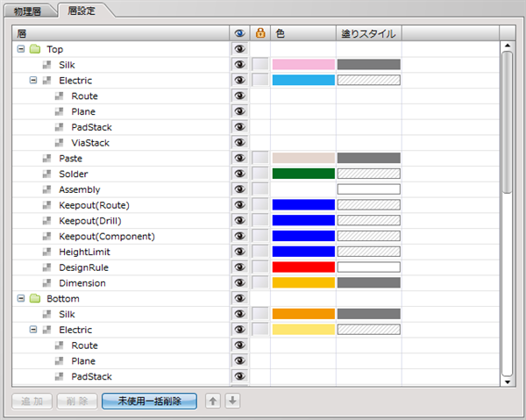526x420 pixels.
Task: Click the eye icon in column header
Action: 239,33
